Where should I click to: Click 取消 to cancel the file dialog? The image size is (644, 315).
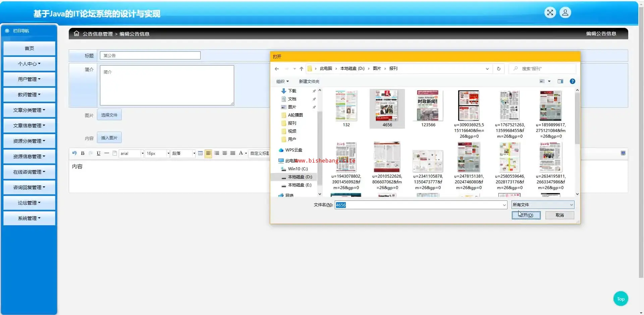click(559, 215)
